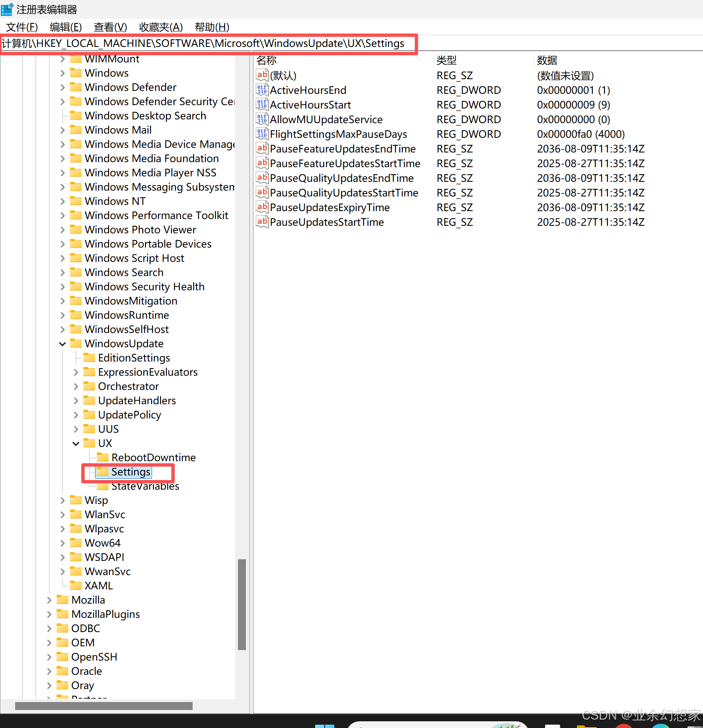The width and height of the screenshot is (703, 728).
Task: Open the 编辑(E) menu
Action: click(x=66, y=27)
